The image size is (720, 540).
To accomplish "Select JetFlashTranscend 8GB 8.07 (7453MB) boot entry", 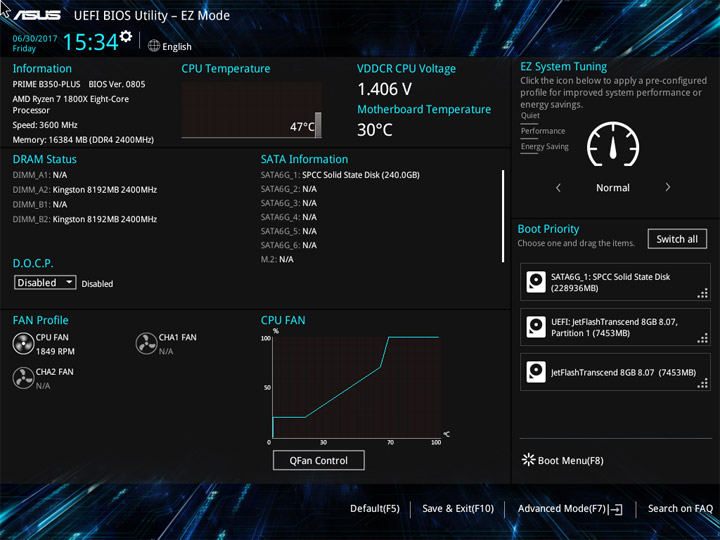I will point(615,372).
